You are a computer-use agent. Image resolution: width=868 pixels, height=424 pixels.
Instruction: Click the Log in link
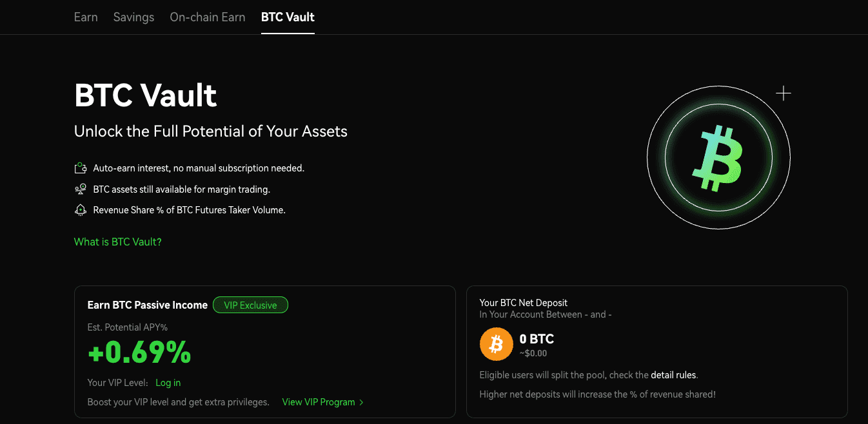(x=168, y=382)
